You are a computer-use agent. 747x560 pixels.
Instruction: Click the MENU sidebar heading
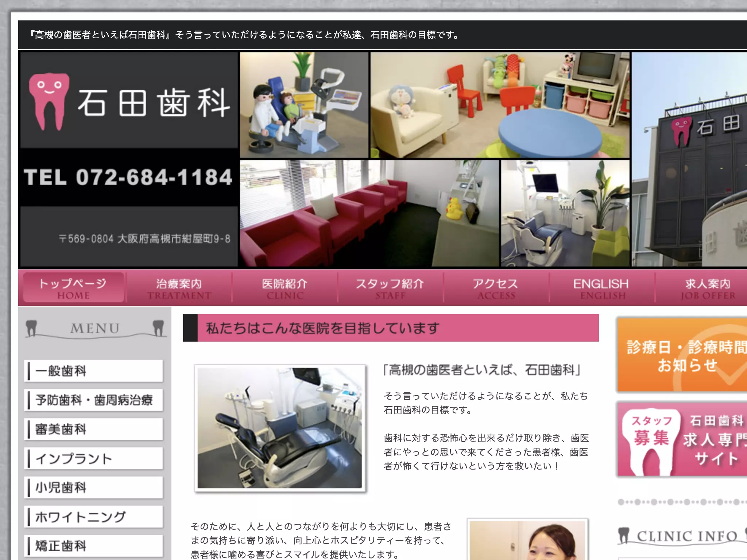95,328
